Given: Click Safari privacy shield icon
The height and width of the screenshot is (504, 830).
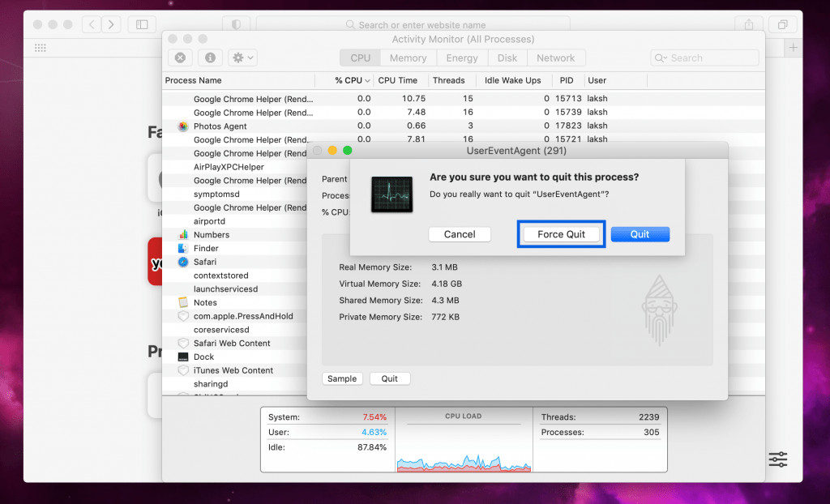Looking at the screenshot, I should coord(236,24).
